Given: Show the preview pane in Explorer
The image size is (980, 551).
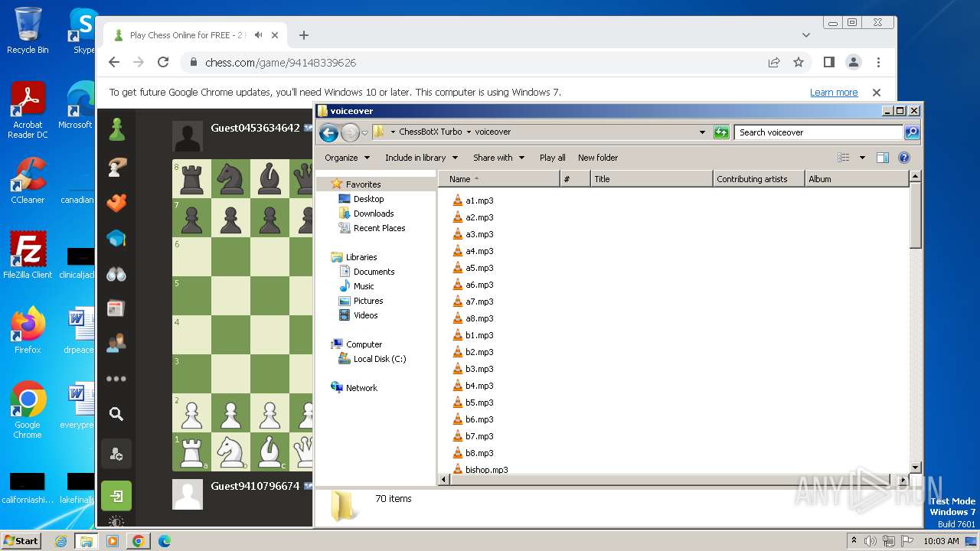Looking at the screenshot, I should (x=883, y=158).
